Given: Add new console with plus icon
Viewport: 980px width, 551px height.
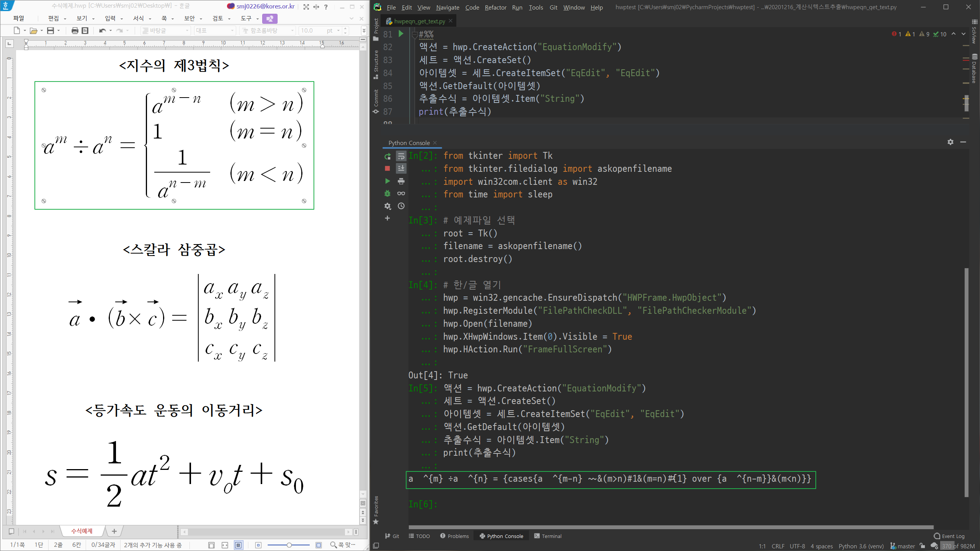Looking at the screenshot, I should (387, 218).
